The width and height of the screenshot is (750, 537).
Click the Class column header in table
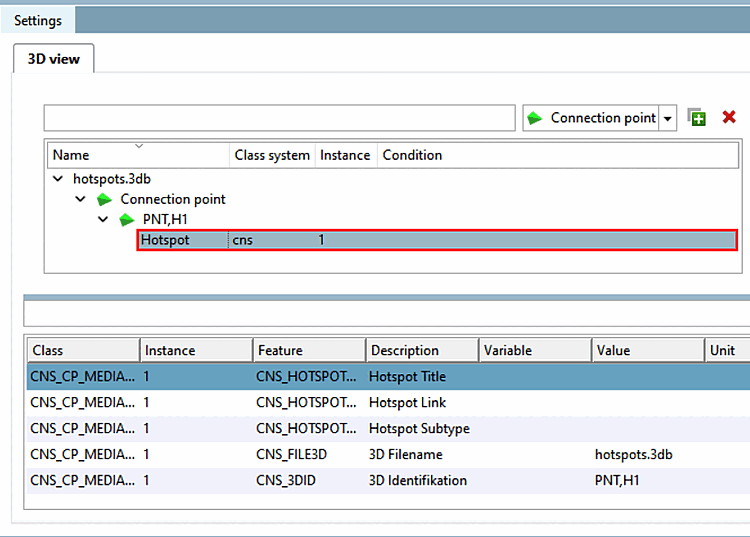[83, 351]
